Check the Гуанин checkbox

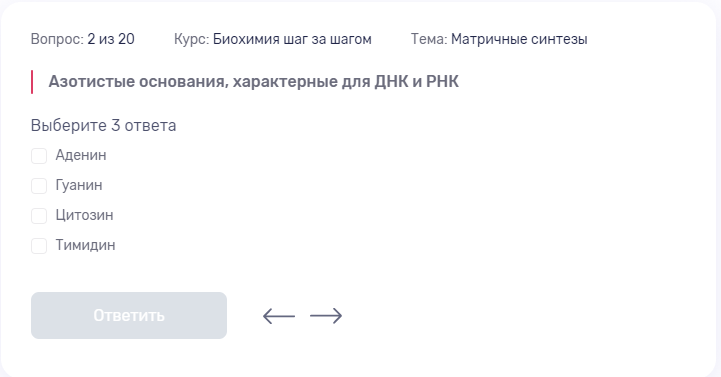point(39,186)
